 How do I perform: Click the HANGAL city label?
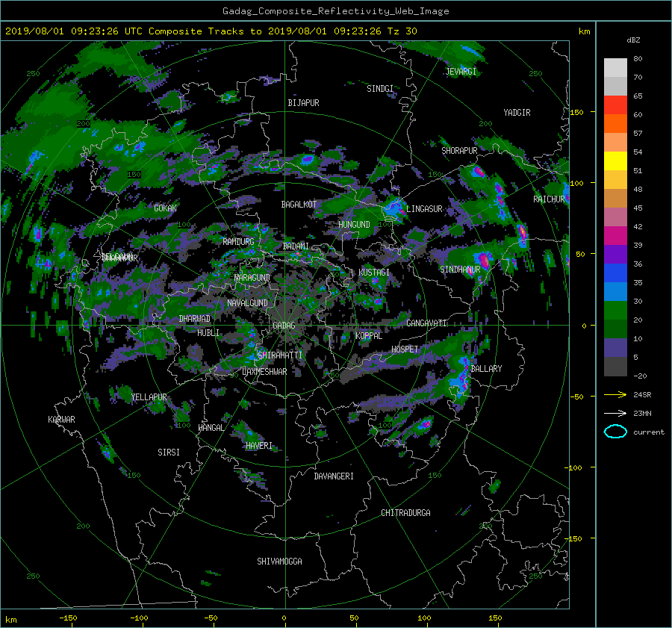[211, 428]
